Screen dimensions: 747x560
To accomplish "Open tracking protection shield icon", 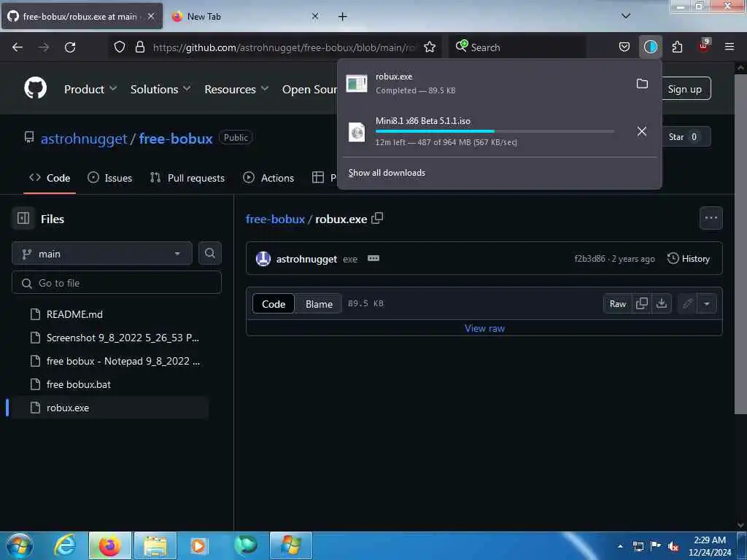I will coord(120,47).
